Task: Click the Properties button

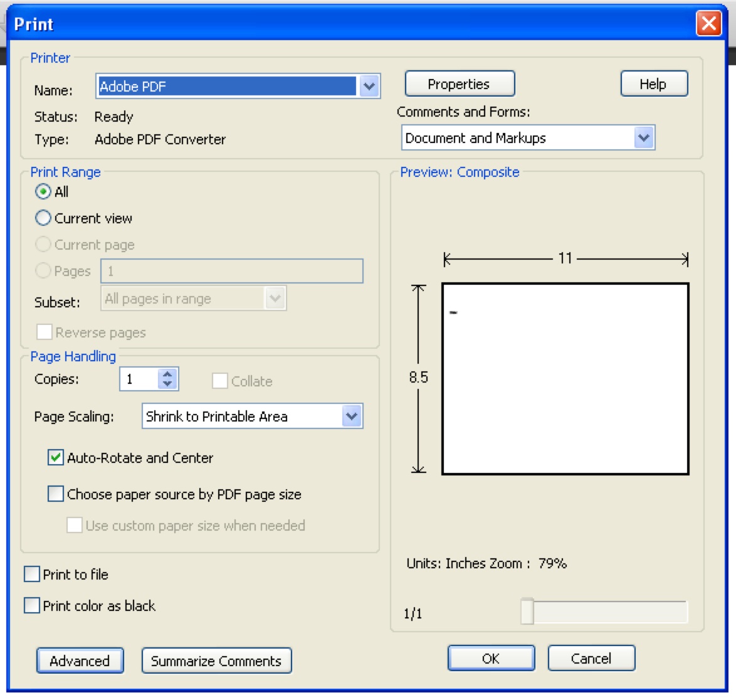Action: [x=459, y=84]
